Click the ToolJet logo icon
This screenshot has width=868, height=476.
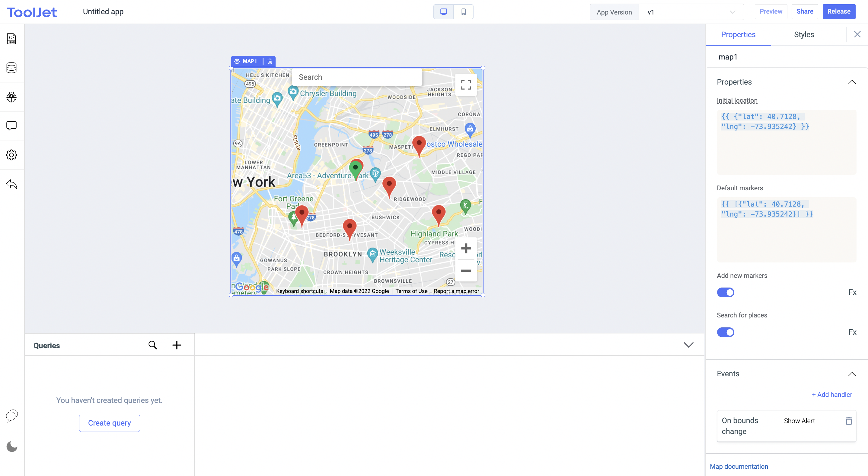[x=32, y=12]
